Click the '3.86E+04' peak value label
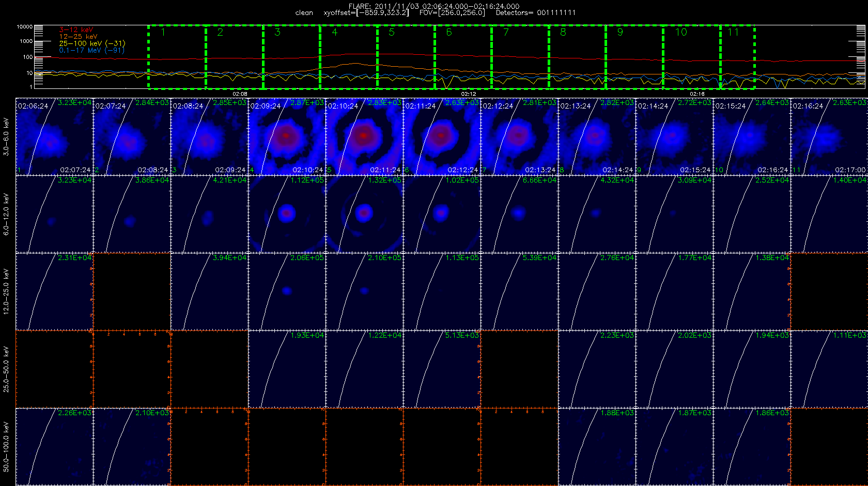Image resolution: width=868 pixels, height=486 pixels. click(x=152, y=180)
